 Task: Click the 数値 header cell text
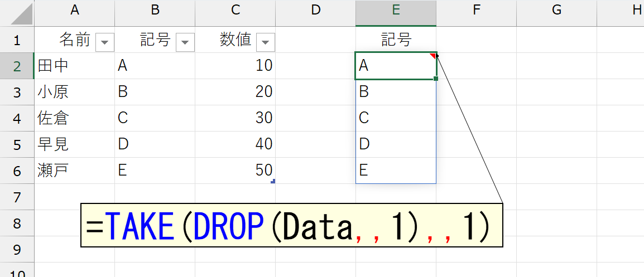[236, 40]
